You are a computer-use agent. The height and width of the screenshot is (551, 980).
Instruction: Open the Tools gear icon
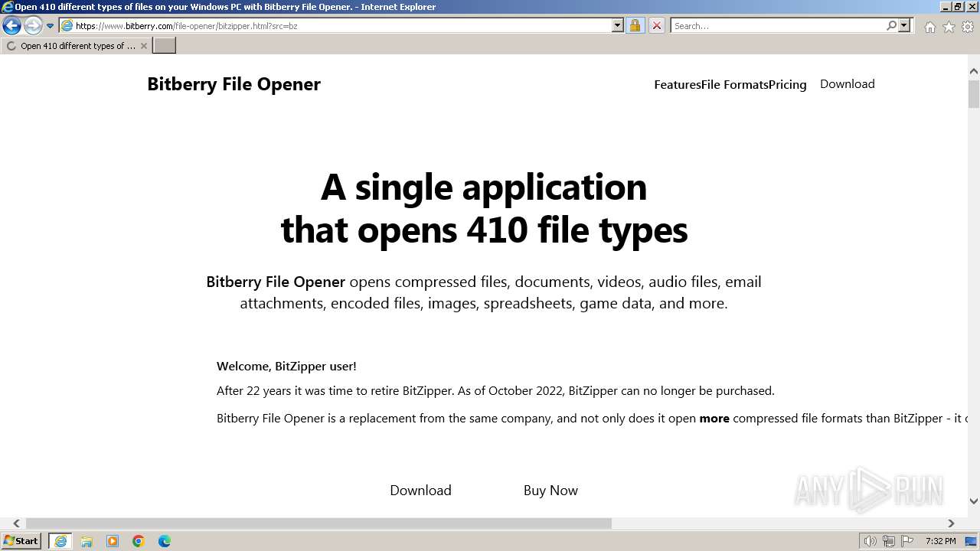[968, 27]
